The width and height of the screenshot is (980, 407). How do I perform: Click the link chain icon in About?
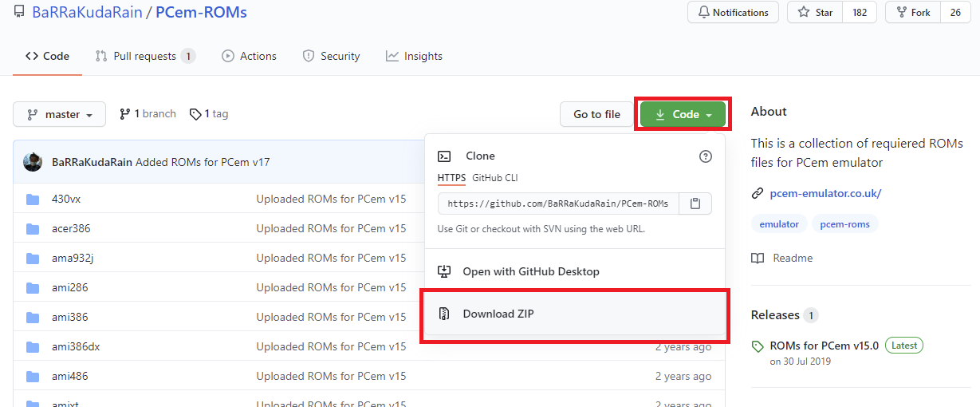[x=758, y=193]
